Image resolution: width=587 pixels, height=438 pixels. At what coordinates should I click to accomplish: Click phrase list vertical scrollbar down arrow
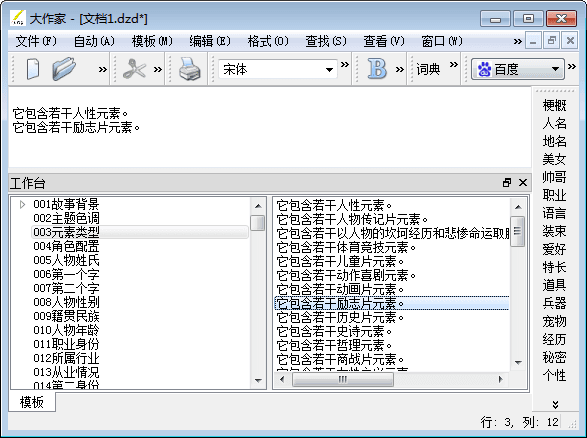click(x=518, y=362)
